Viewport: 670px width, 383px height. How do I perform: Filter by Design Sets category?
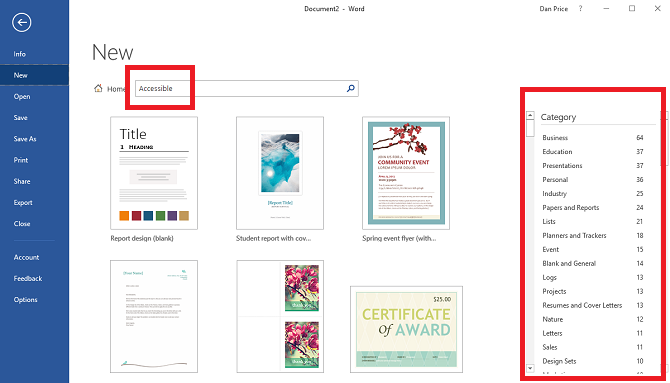[593, 361]
